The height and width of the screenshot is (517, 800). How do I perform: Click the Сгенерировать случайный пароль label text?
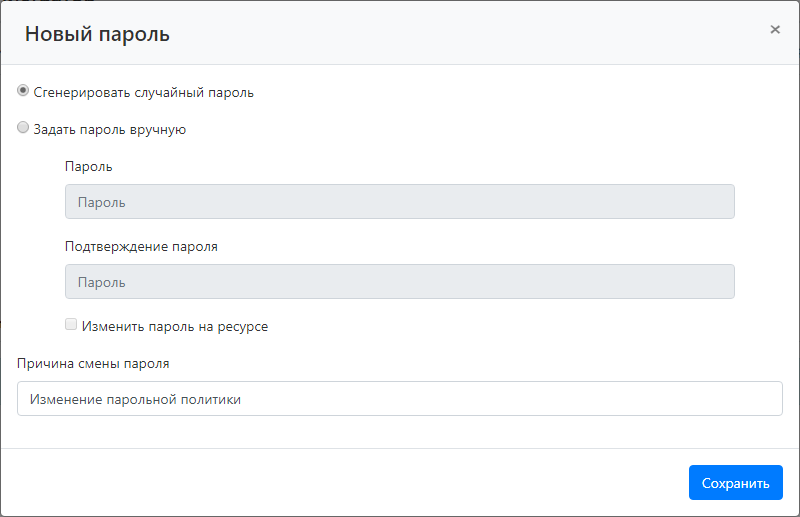tap(144, 93)
